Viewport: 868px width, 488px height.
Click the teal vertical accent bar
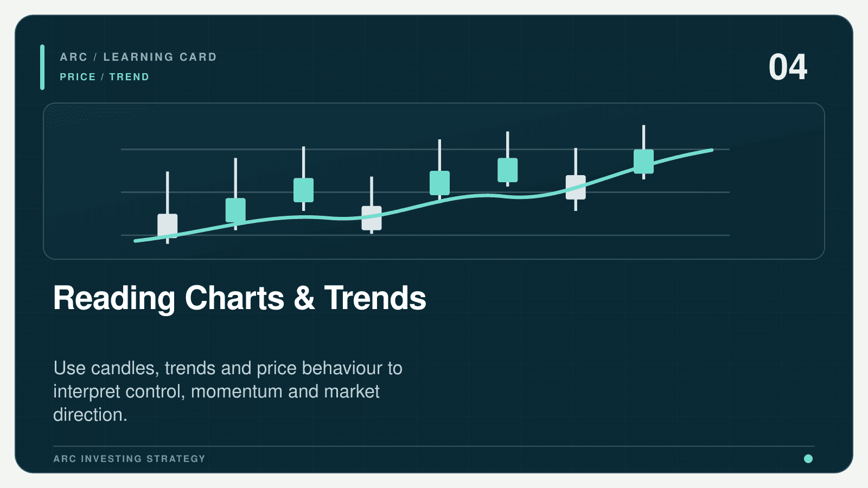(42, 67)
